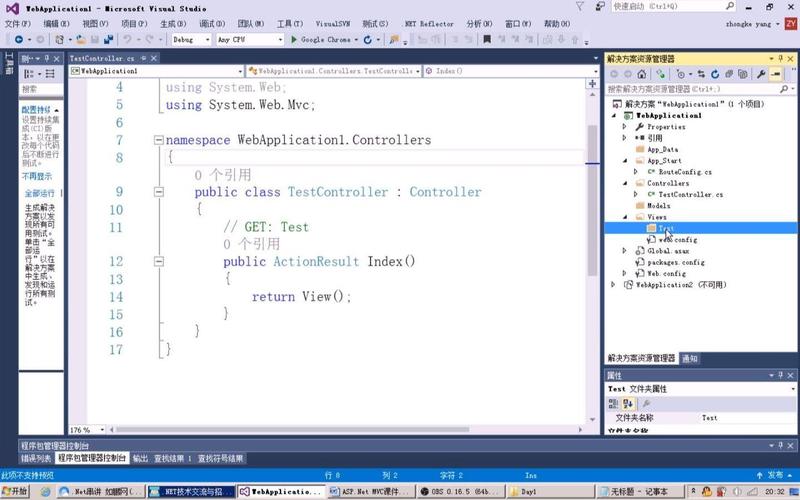The width and height of the screenshot is (800, 500).
Task: Collapse the Index() method block
Action: point(159,261)
